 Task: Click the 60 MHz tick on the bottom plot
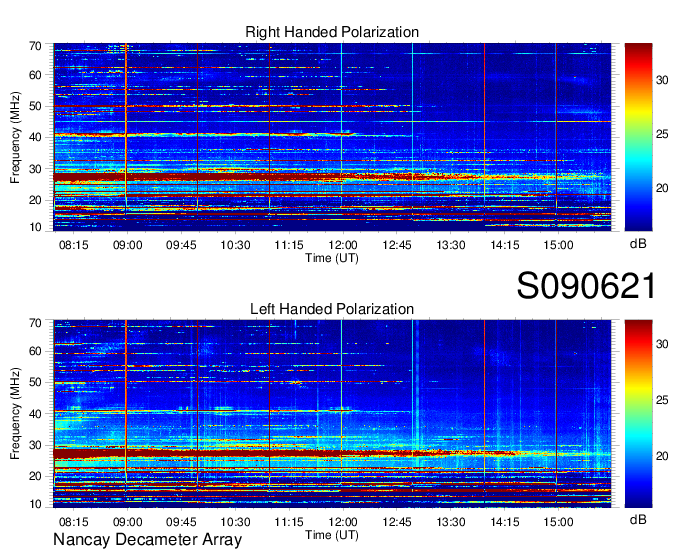pos(35,351)
